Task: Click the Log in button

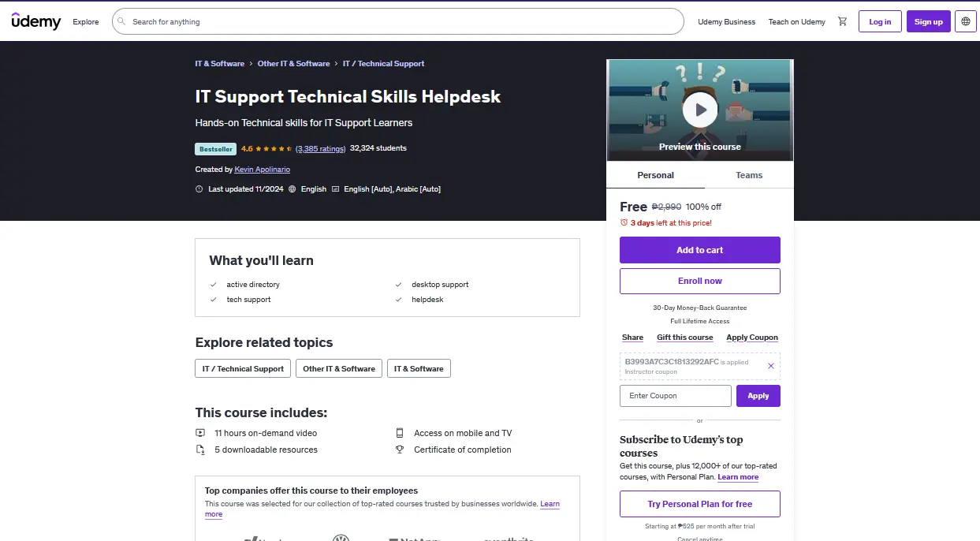Action: point(880,21)
